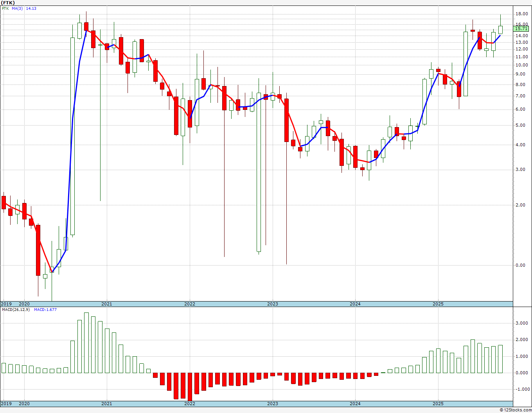
Task: Click the 12.00 price axis label
Action: pos(521,49)
